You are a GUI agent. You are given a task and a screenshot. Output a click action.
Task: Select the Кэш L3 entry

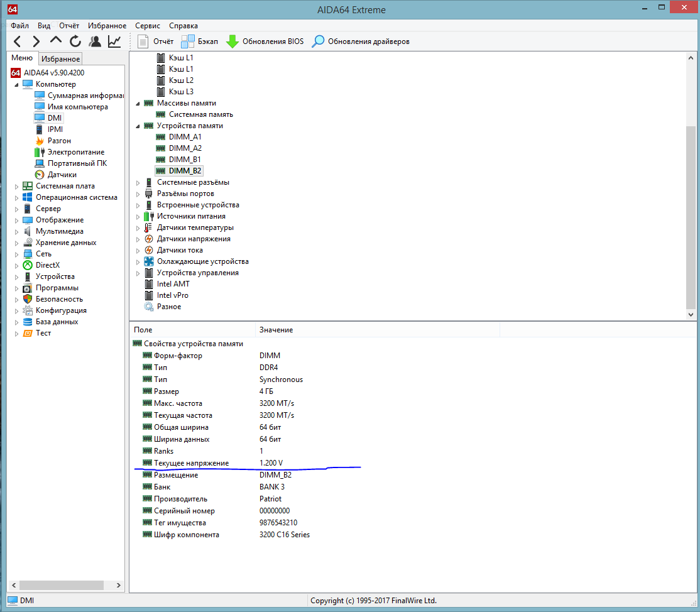175,92
